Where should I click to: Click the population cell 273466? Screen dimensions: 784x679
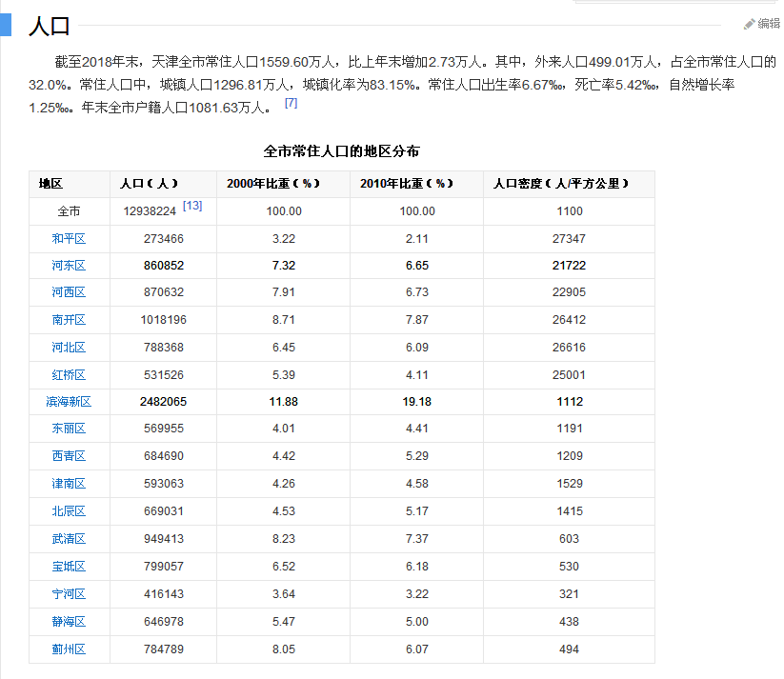(x=164, y=238)
